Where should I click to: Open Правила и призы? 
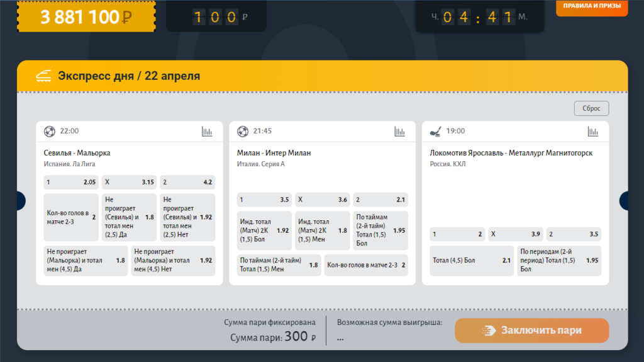592,7
